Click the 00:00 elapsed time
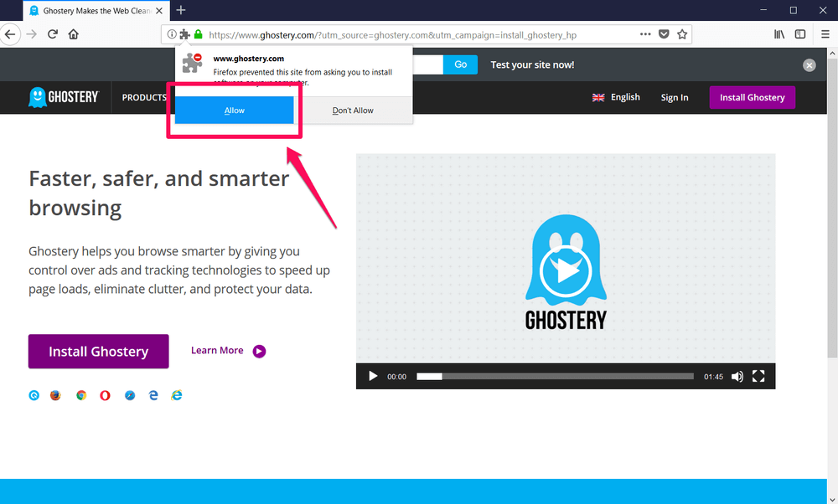Viewport: 838px width, 504px height. [396, 377]
